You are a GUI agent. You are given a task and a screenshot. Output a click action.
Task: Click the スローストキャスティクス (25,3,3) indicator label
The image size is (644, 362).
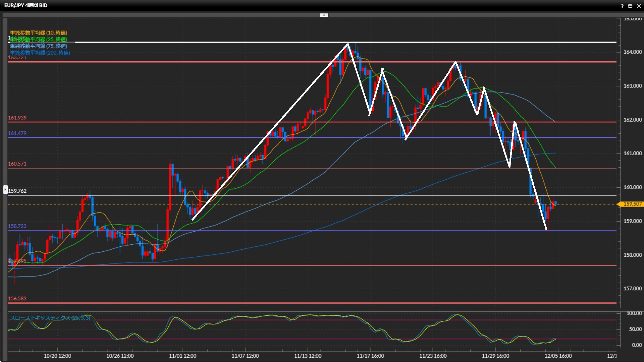(x=50, y=318)
